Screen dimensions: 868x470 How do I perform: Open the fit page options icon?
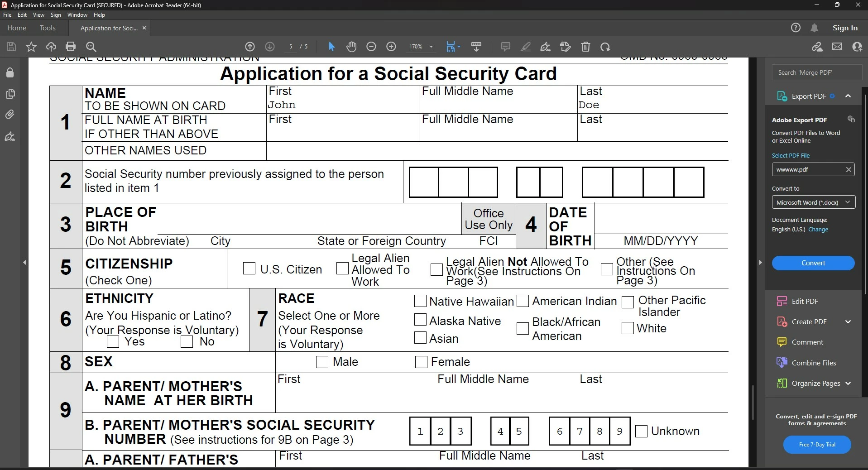[453, 47]
